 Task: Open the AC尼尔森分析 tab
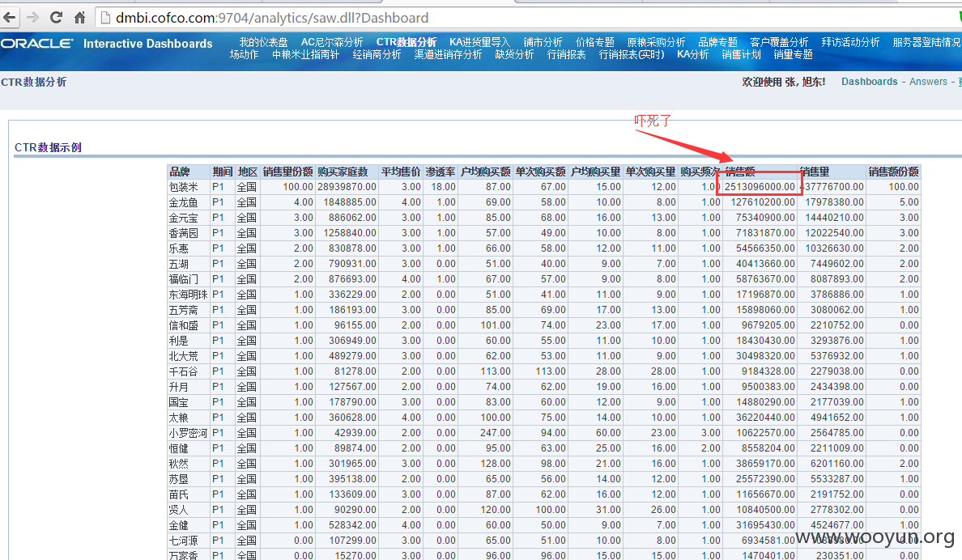[332, 42]
